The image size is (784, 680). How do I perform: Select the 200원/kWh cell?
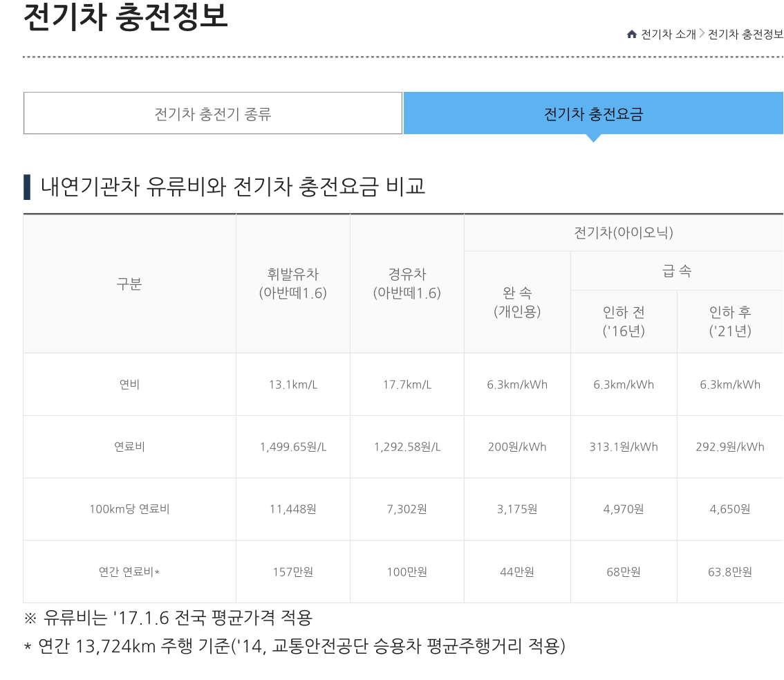point(518,447)
